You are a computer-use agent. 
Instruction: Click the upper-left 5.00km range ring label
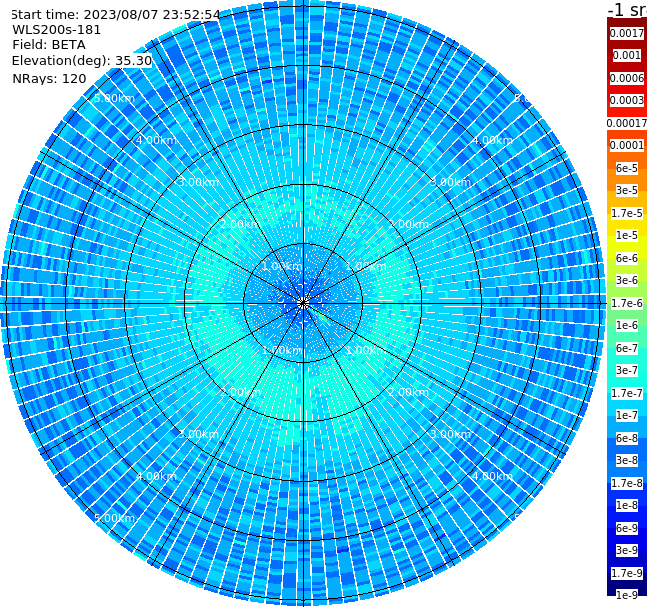114,98
